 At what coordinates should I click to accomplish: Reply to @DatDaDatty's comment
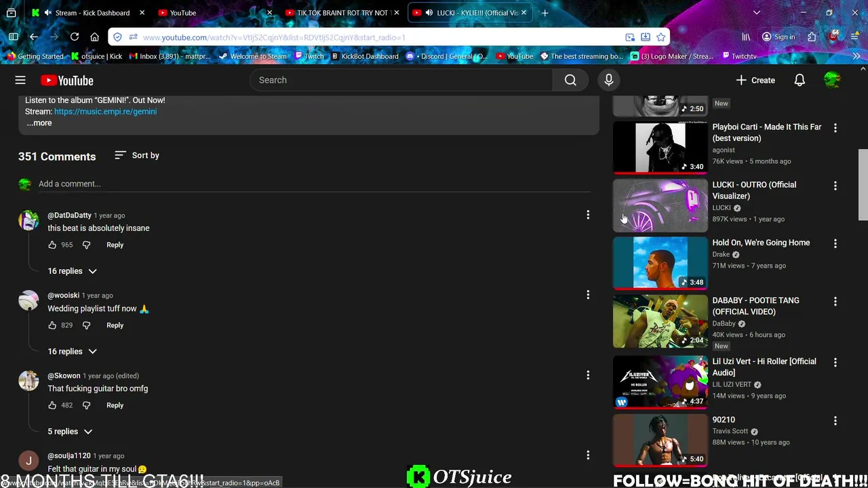point(115,245)
